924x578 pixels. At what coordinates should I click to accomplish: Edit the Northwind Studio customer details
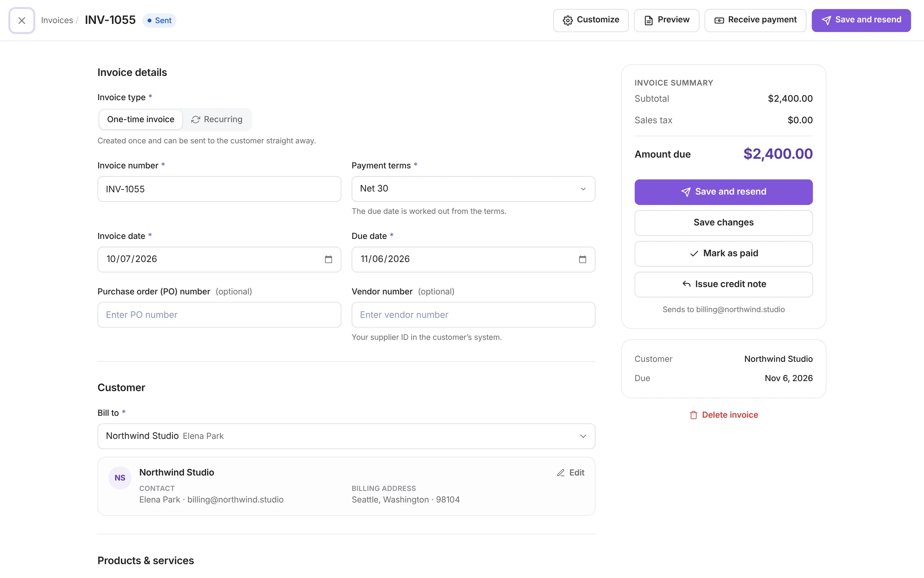pos(571,473)
